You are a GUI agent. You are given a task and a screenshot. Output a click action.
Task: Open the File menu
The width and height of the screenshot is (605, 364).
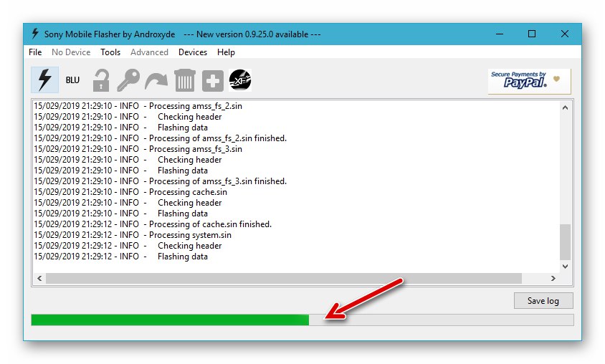click(x=35, y=52)
